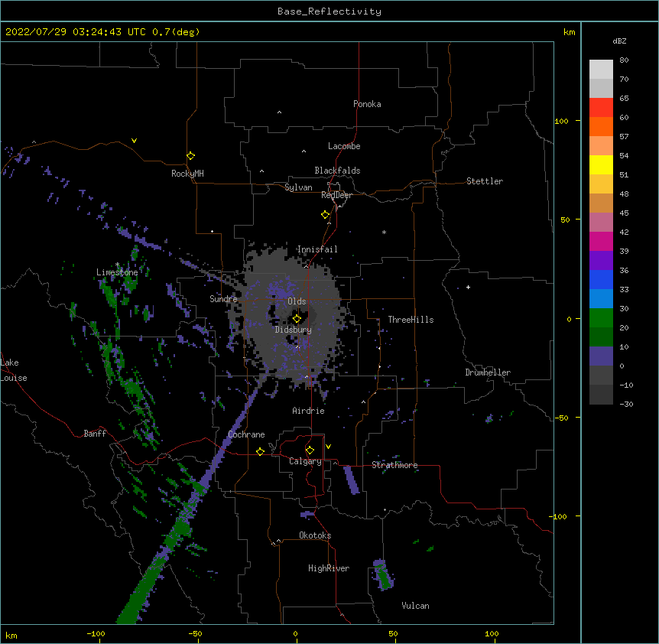Click the Cochrane town label

pyautogui.click(x=246, y=434)
